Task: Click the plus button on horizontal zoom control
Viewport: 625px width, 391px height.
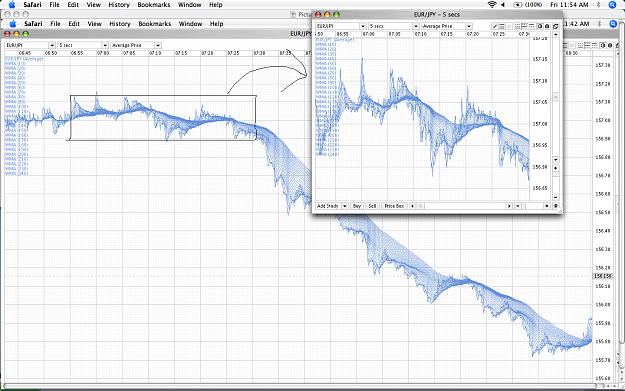Action: (547, 206)
